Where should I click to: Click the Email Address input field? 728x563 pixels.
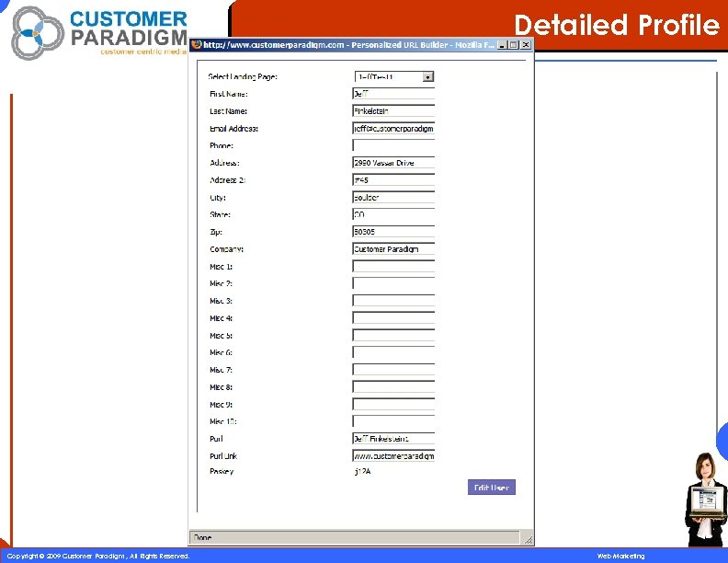pos(393,128)
